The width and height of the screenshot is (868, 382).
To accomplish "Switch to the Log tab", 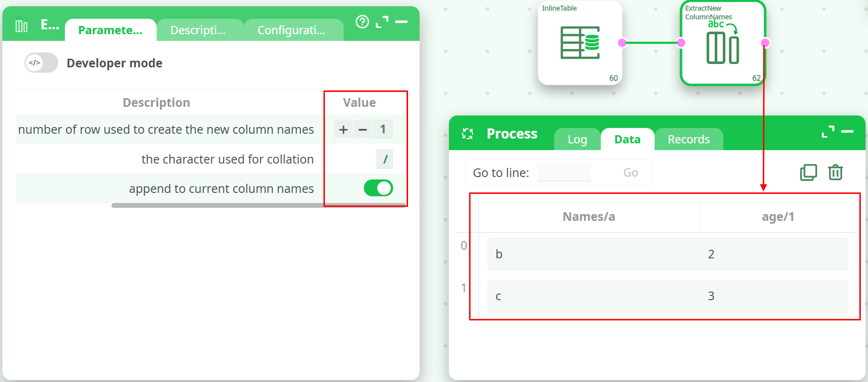I will click(x=577, y=140).
